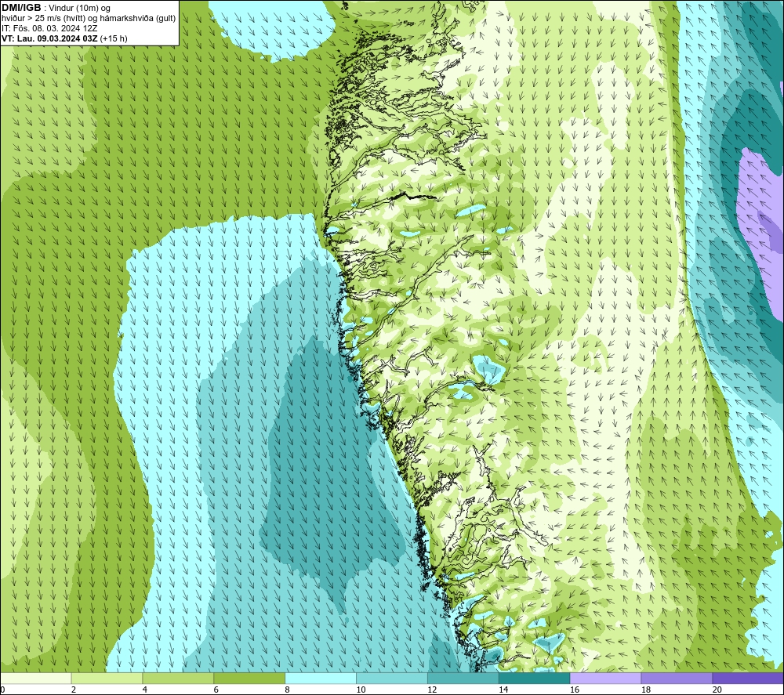Click the legend label '0'
This screenshot has height=695, width=784.
click(x=2, y=690)
